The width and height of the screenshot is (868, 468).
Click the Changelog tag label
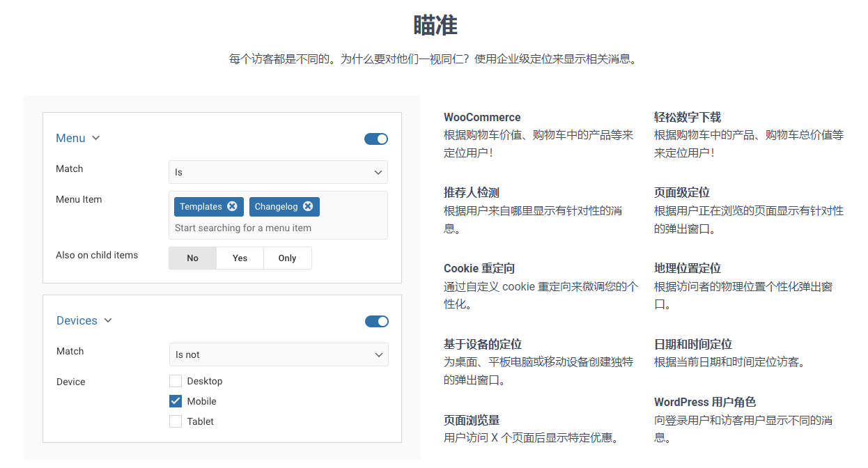pos(276,206)
